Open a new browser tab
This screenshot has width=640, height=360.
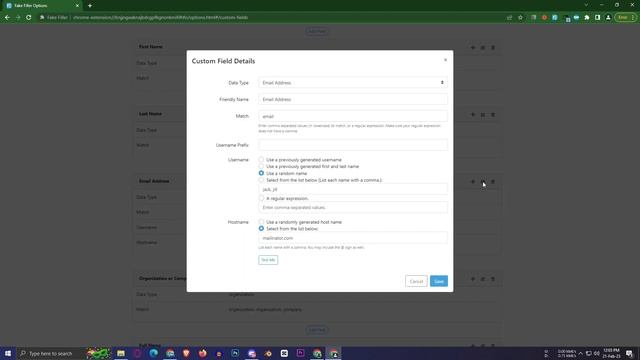[90, 6]
